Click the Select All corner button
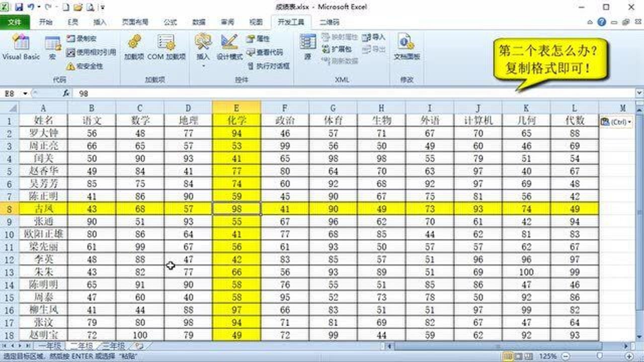The width and height of the screenshot is (644, 362). pos(10,108)
